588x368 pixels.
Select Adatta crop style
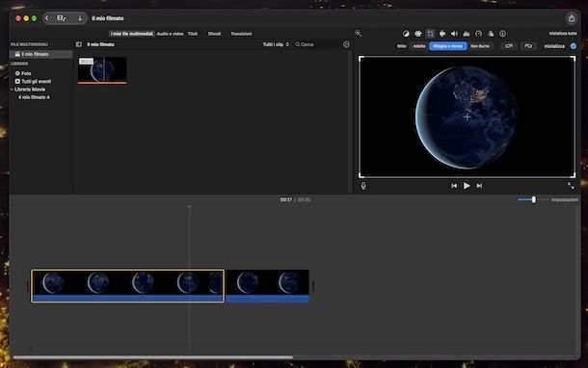coord(419,46)
